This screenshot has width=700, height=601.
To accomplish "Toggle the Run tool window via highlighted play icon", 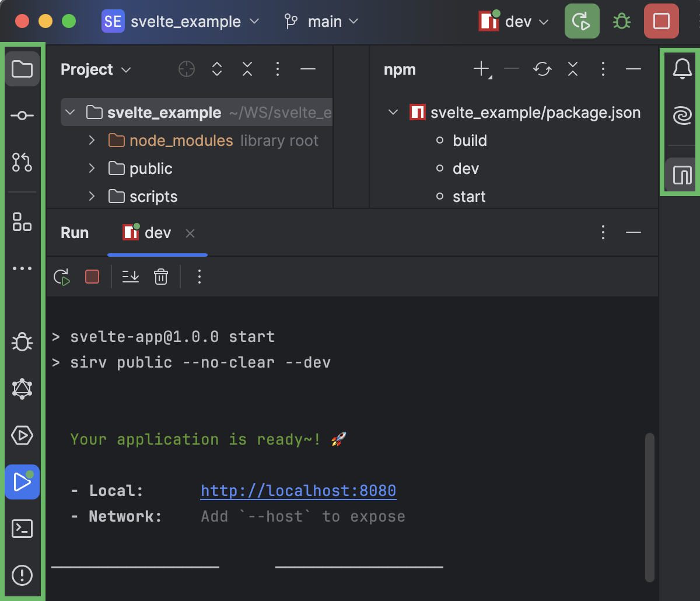I will pyautogui.click(x=22, y=482).
